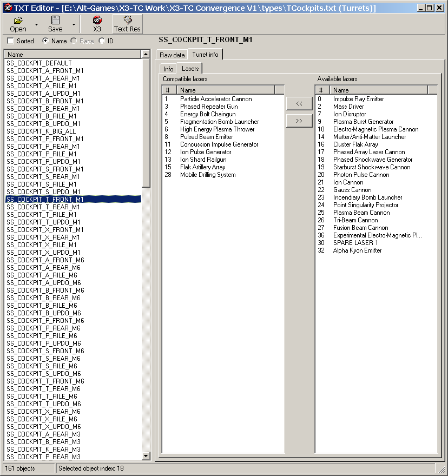Select SS_COCKPIT_K_BIG_ALL in the object list
This screenshot has width=448, height=476.
pyautogui.click(x=41, y=131)
